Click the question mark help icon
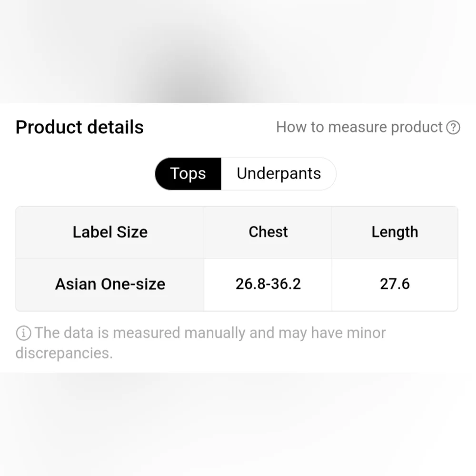476x476 pixels. [x=453, y=127]
